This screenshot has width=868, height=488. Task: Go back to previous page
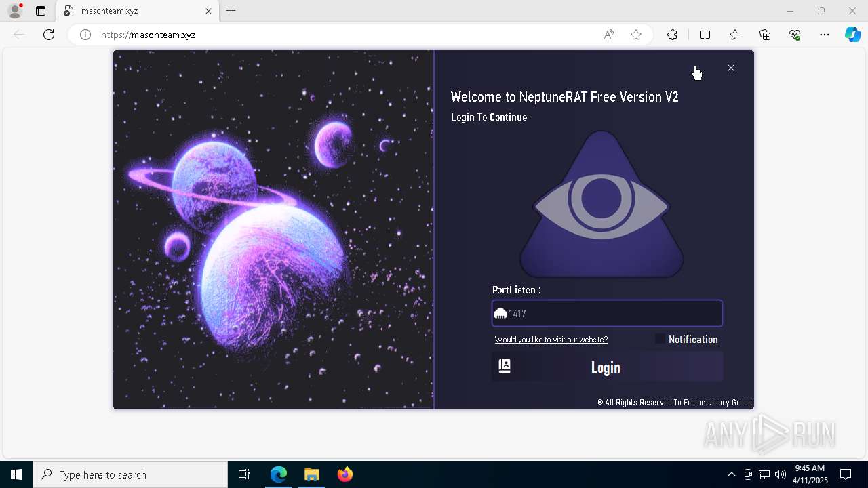[x=19, y=35]
